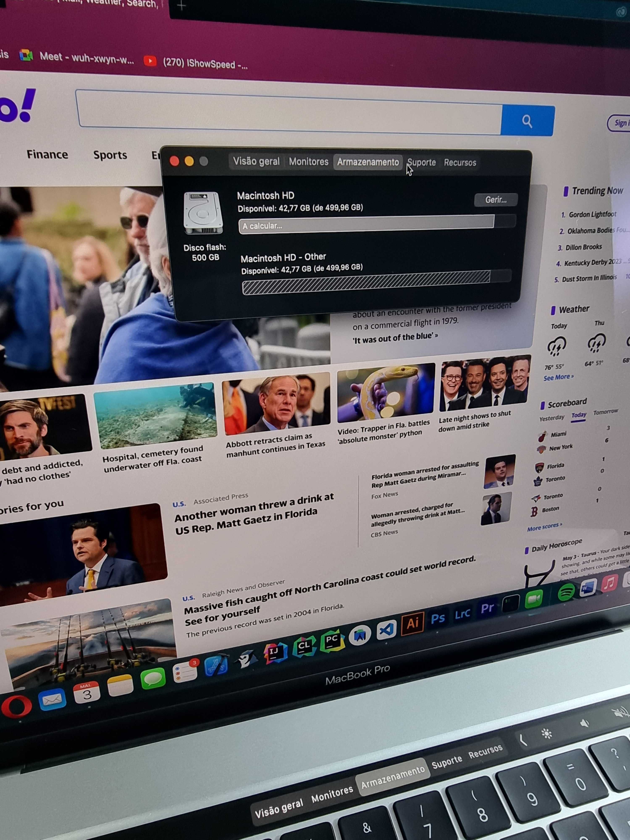Launch Lightroom Classic from the Dock
The image size is (630, 840).
[463, 614]
